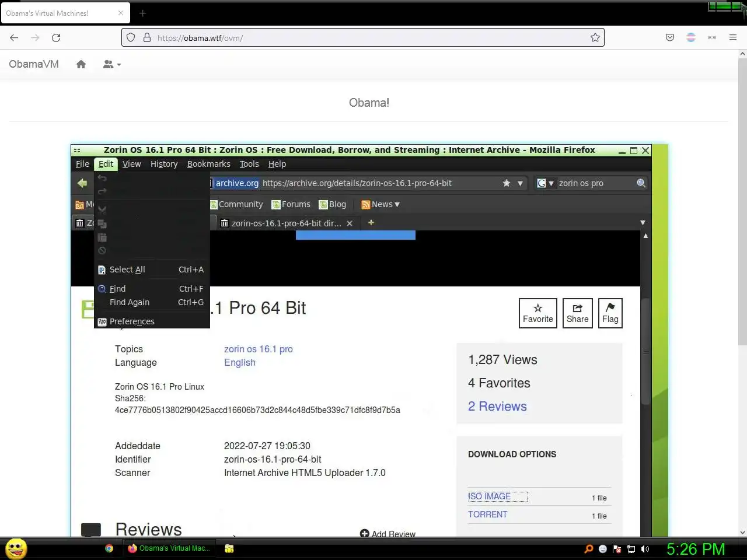Select the Obama's Virtual Mac... taskbar button
The width and height of the screenshot is (747, 560).
[169, 548]
